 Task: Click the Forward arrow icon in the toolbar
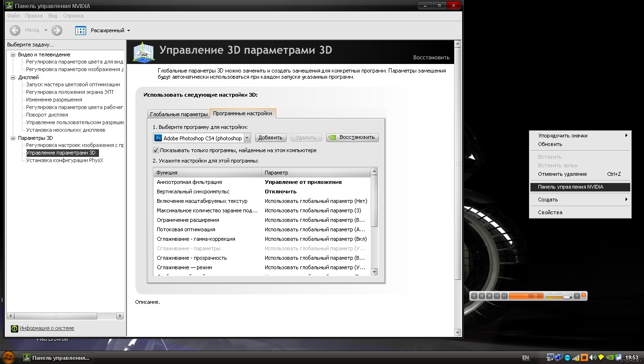point(57,30)
